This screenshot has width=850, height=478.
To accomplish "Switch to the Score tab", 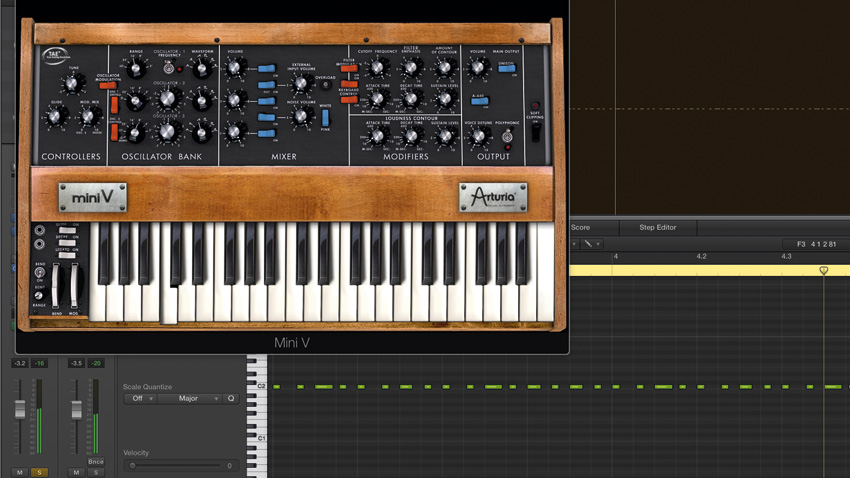I will (x=580, y=228).
